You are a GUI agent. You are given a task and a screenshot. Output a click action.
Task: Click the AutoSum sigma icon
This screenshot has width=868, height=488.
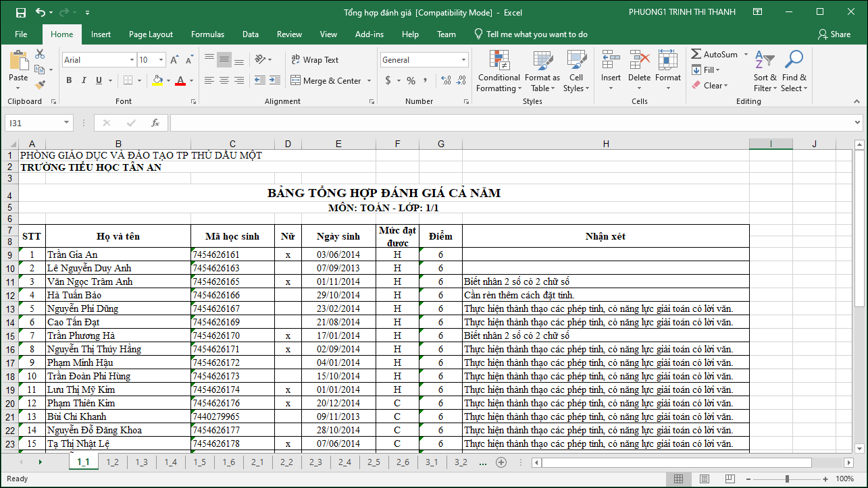(x=696, y=54)
